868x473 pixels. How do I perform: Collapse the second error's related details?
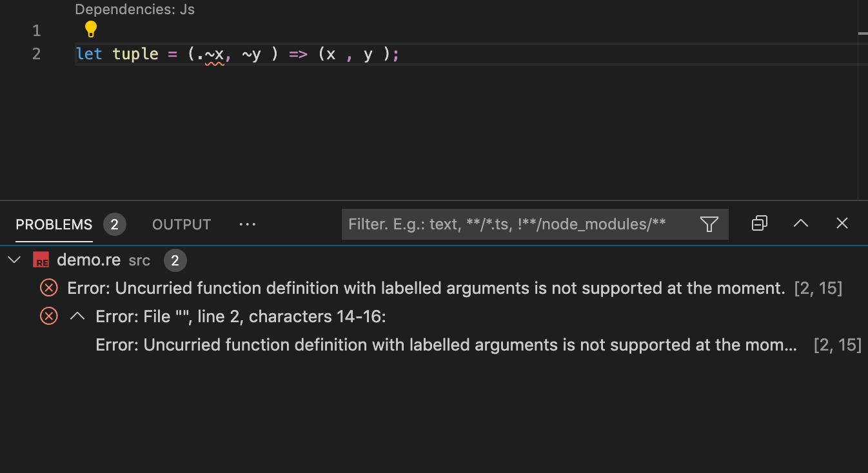pyautogui.click(x=77, y=316)
